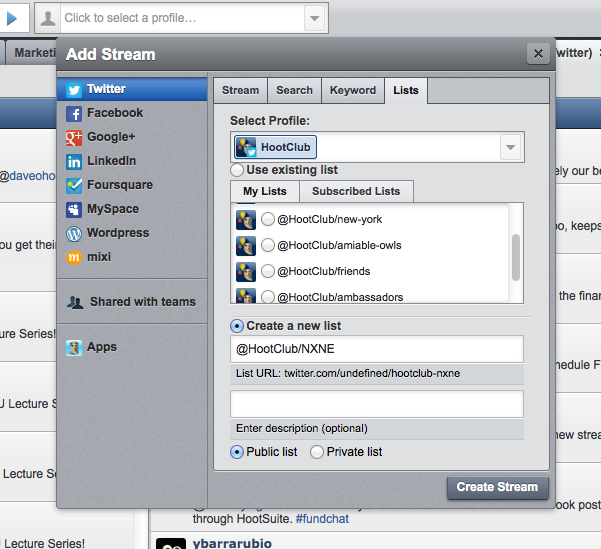This screenshot has width=601, height=549.
Task: Set the list to Public list
Action: point(237,452)
